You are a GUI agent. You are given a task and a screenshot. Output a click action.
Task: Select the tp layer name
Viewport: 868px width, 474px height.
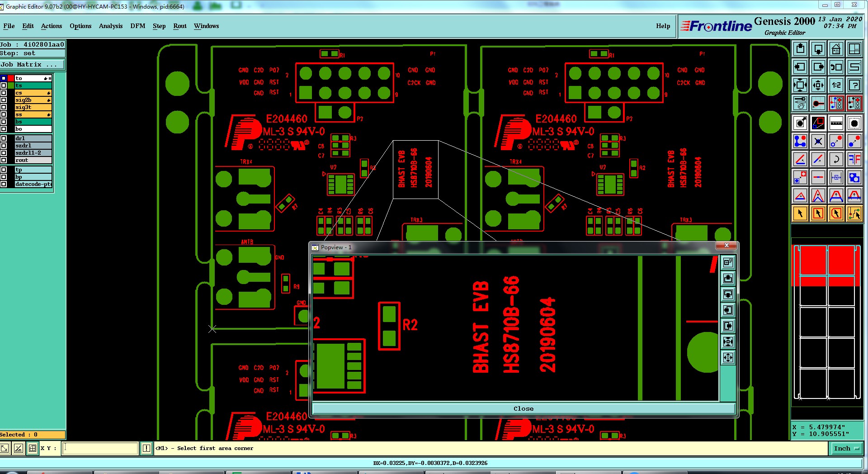33,170
